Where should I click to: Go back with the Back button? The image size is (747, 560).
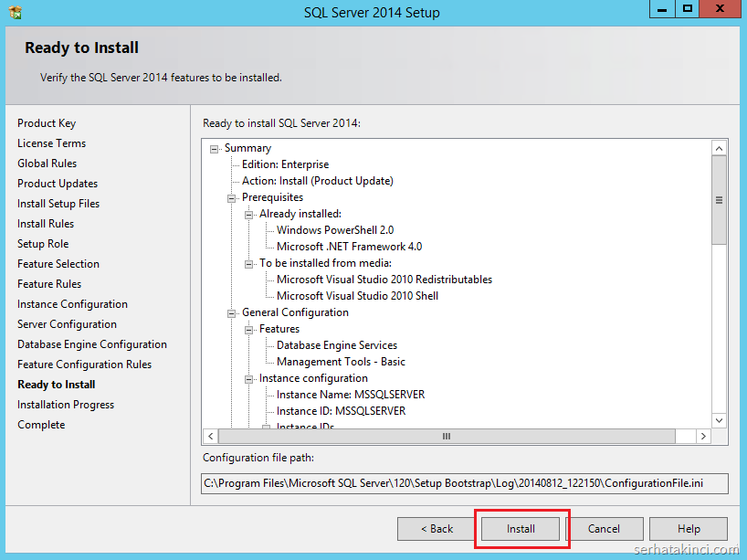[x=437, y=529]
